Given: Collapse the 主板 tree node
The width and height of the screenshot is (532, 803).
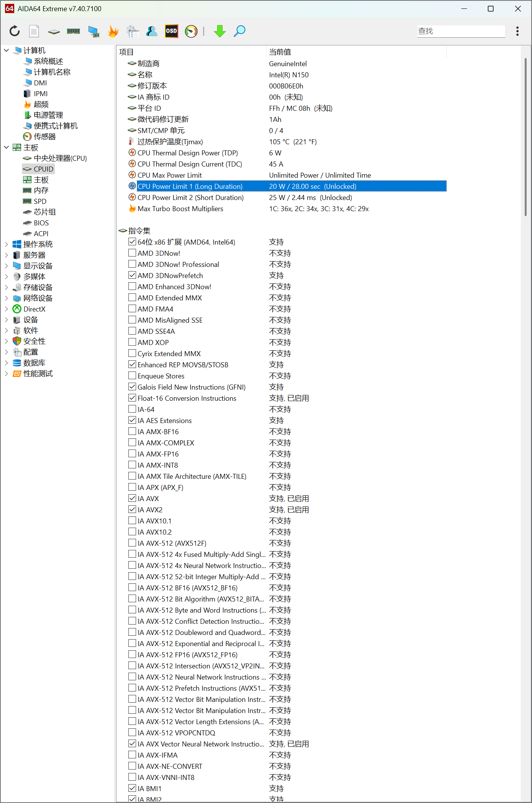Looking at the screenshot, I should [x=6, y=147].
